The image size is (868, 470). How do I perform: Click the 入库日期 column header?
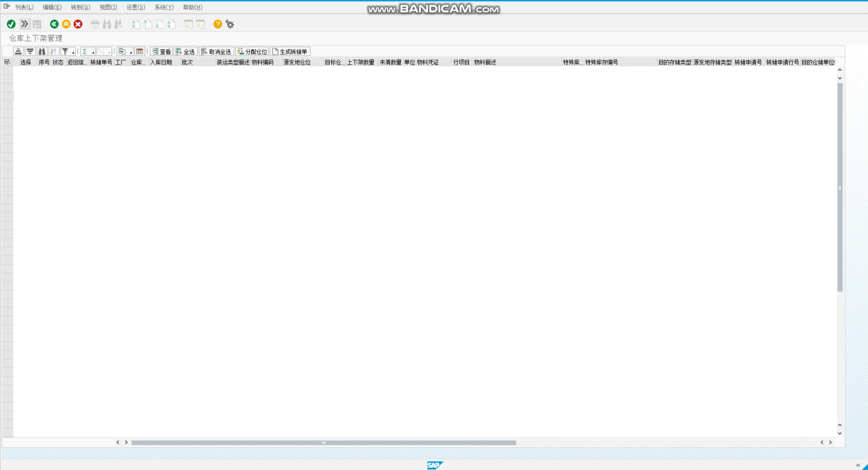coord(161,62)
